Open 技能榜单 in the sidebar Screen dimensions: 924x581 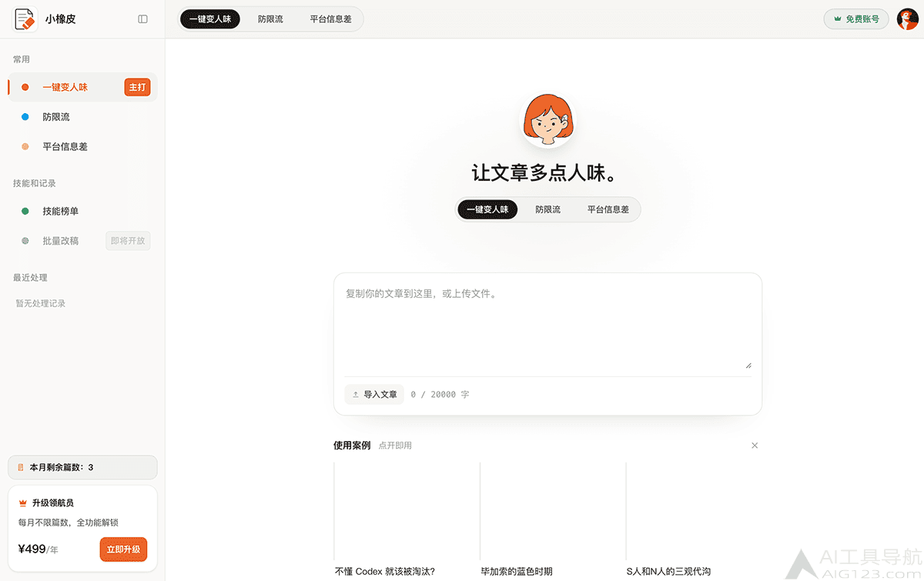[x=82, y=211]
